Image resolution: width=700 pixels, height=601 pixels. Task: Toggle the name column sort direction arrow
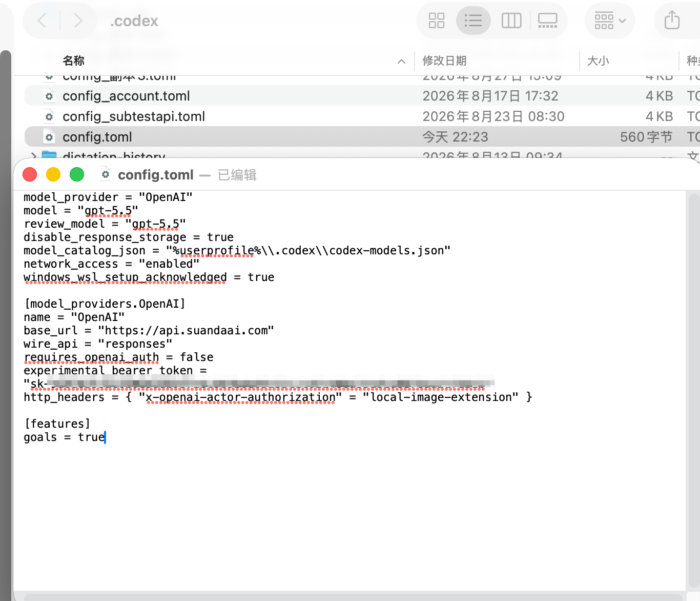click(x=401, y=62)
